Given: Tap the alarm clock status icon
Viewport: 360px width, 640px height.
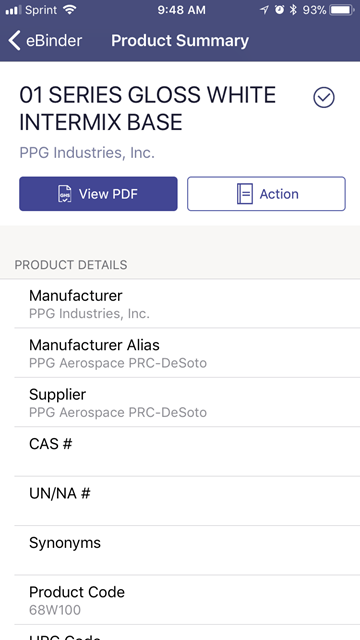Looking at the screenshot, I should coord(279,10).
